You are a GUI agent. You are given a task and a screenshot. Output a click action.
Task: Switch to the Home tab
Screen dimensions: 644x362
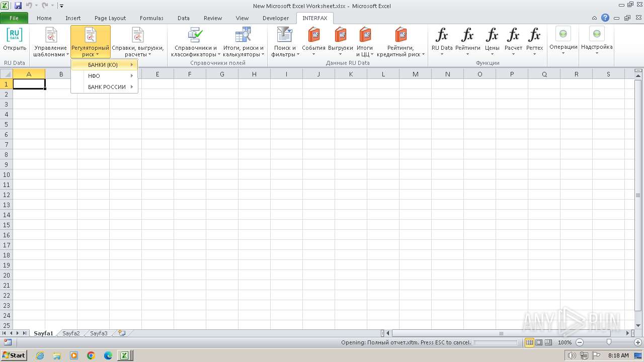tap(44, 18)
